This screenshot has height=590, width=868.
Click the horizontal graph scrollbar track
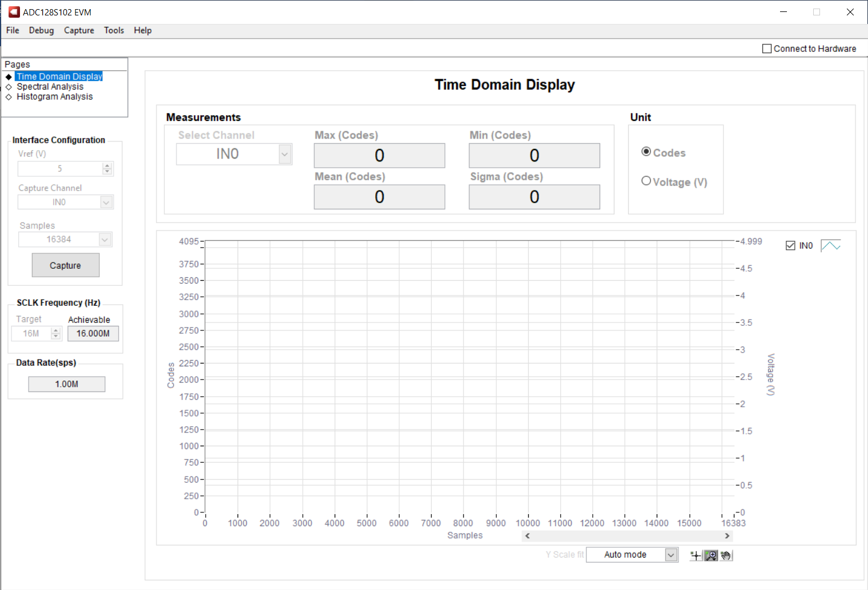coord(627,536)
